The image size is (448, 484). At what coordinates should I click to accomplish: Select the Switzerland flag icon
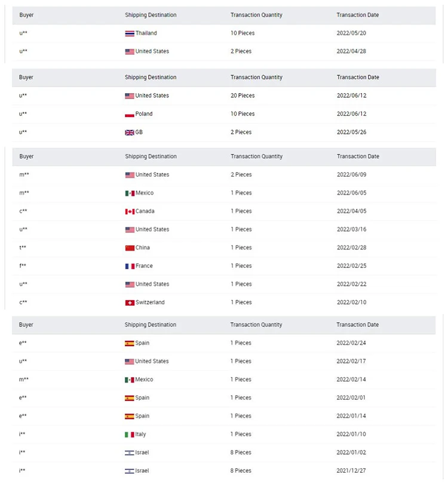click(129, 303)
